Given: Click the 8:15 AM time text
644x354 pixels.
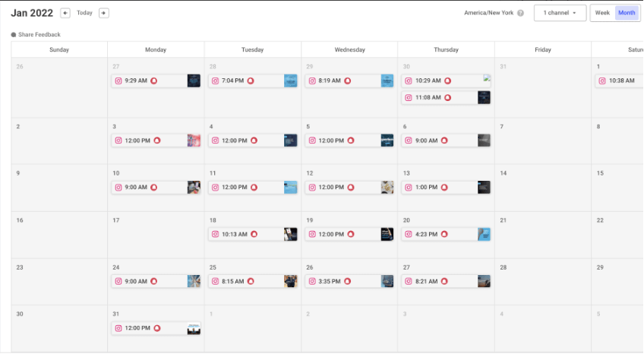Looking at the screenshot, I should pos(233,281).
